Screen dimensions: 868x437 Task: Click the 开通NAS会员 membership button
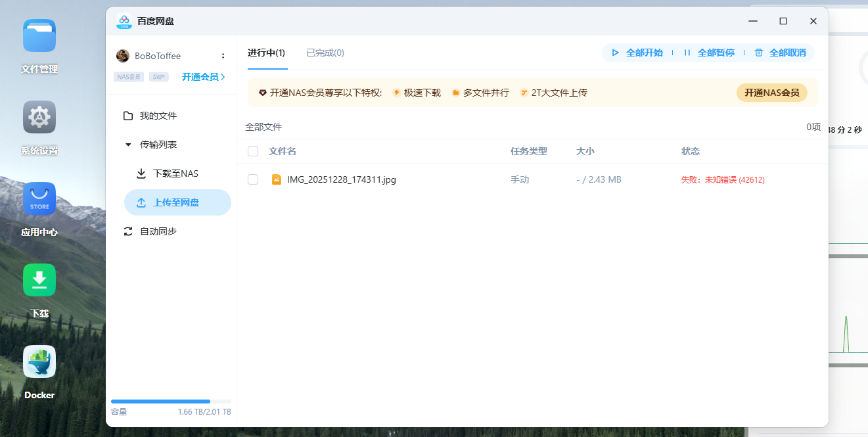point(771,93)
